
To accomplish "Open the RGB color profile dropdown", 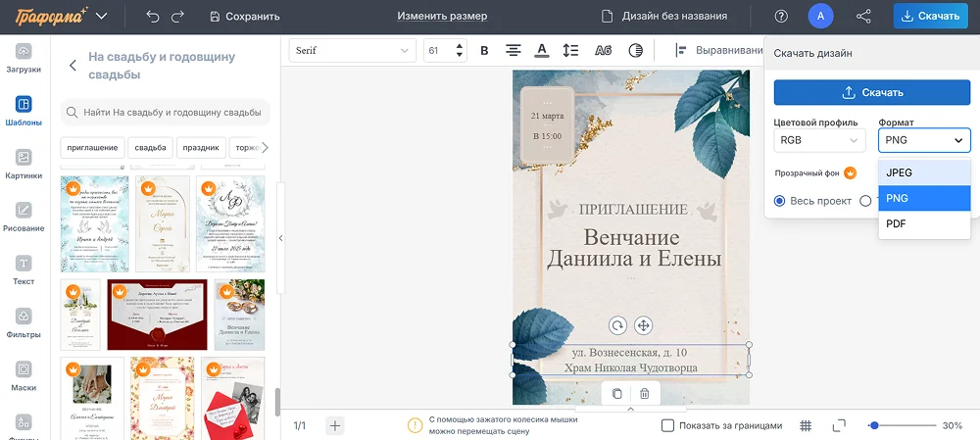I will point(819,140).
